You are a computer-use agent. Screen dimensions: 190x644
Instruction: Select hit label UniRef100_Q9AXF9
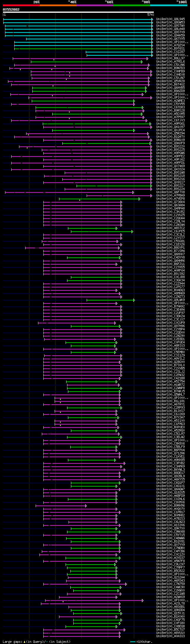pos(170,143)
